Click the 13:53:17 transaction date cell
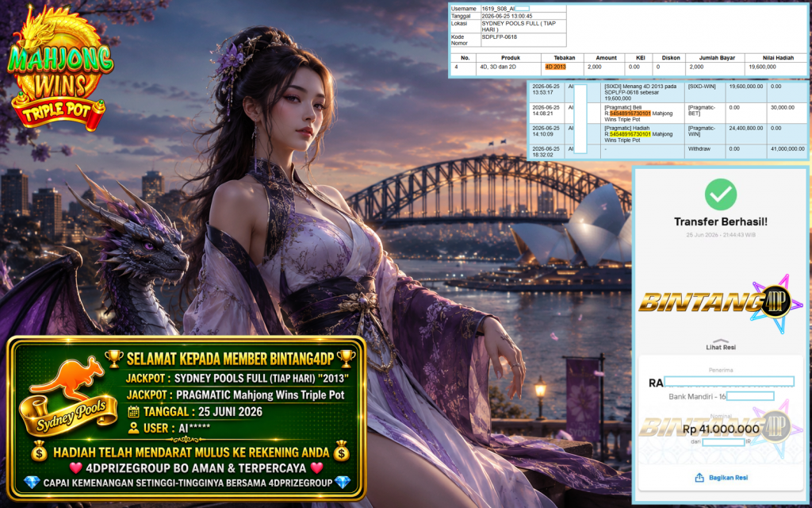This screenshot has height=508, width=812. coord(546,90)
